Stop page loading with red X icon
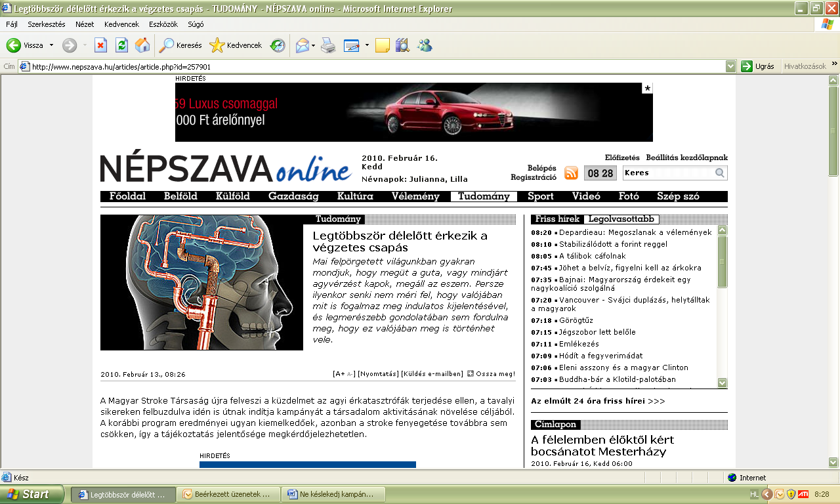The height and width of the screenshot is (504, 840). coord(100,45)
